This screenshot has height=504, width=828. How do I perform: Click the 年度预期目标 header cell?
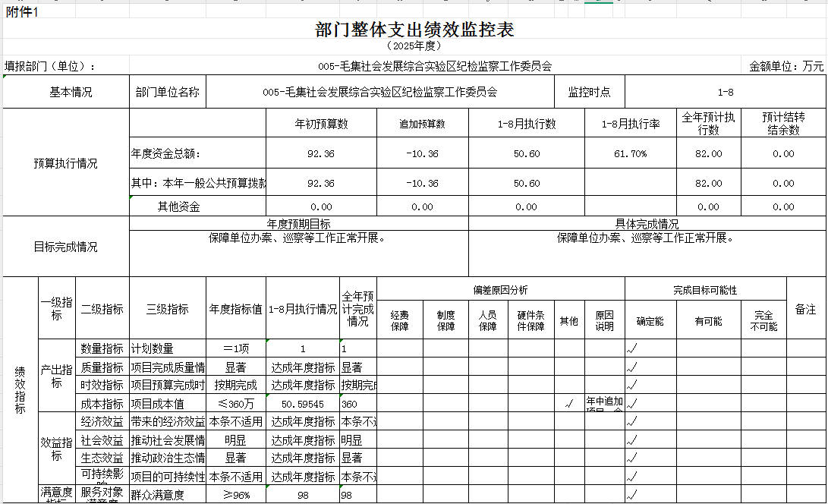(299, 224)
